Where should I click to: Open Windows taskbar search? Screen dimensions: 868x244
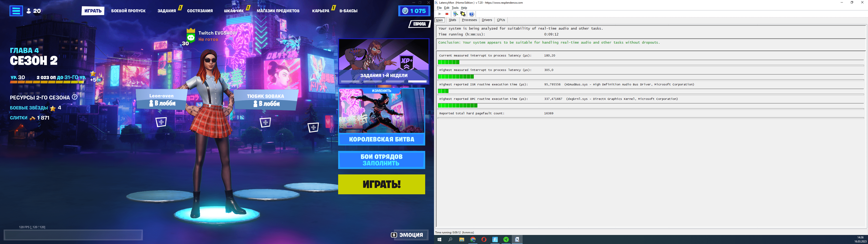pyautogui.click(x=450, y=240)
